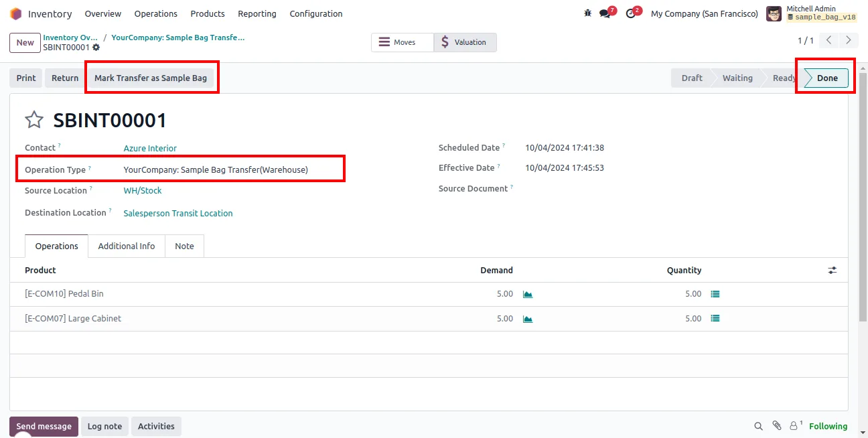Click the Inventory app title
This screenshot has width=868, height=438.
coord(50,13)
